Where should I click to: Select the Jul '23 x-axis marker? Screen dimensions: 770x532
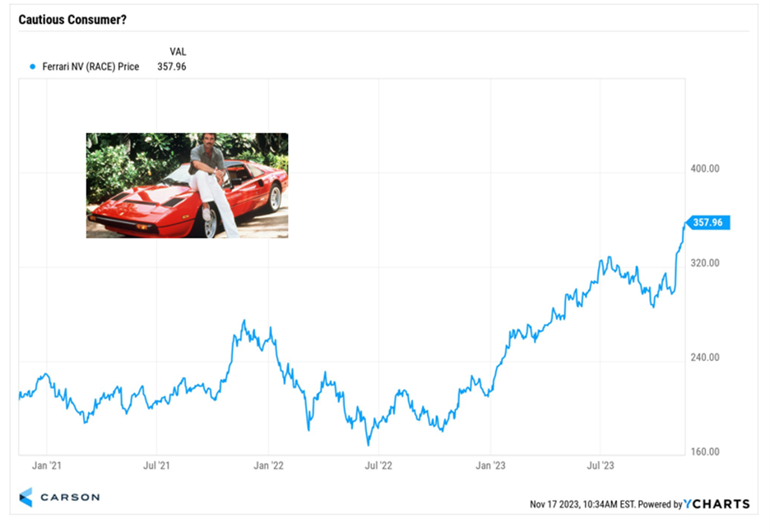point(600,465)
